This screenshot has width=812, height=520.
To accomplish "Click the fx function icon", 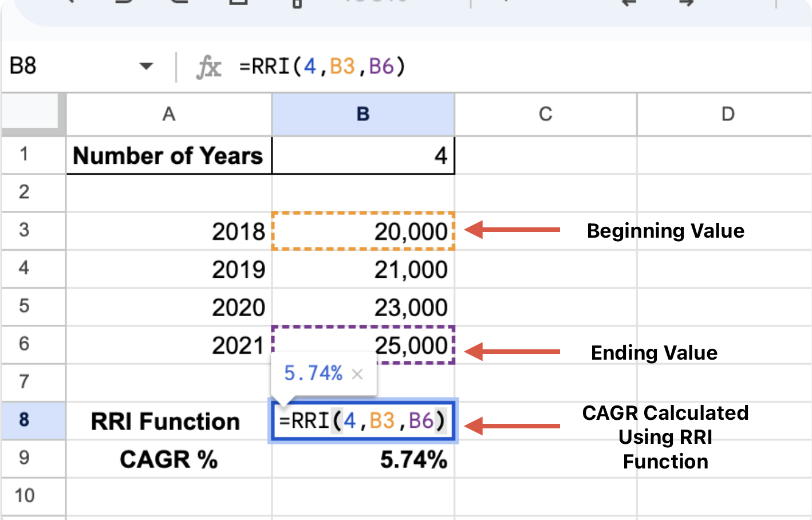I will click(208, 67).
